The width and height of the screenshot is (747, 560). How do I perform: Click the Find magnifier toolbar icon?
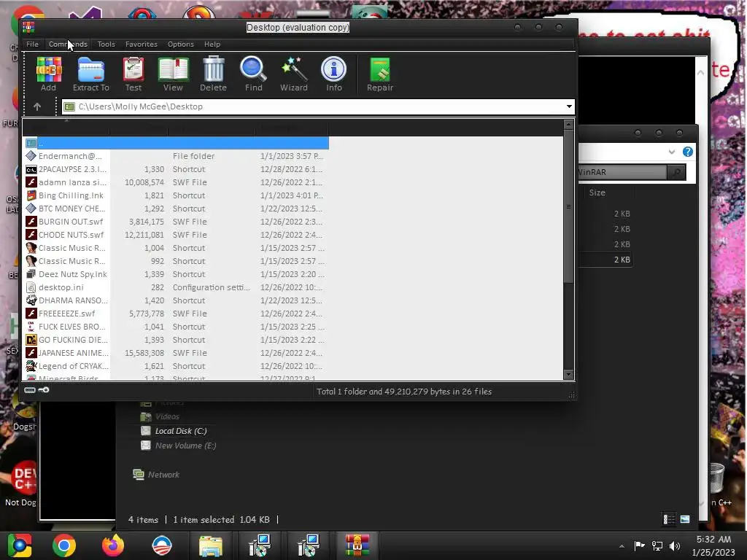tap(253, 74)
